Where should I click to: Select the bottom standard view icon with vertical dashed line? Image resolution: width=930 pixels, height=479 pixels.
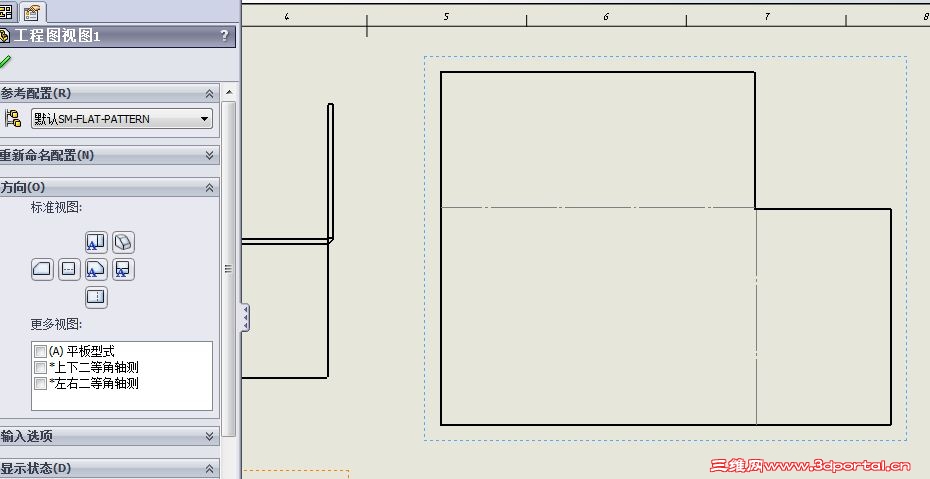pos(96,296)
